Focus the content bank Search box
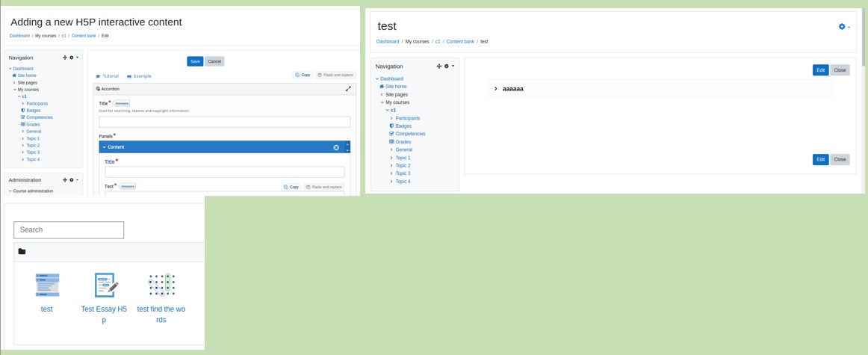Image resolution: width=868 pixels, height=355 pixels. [69, 230]
